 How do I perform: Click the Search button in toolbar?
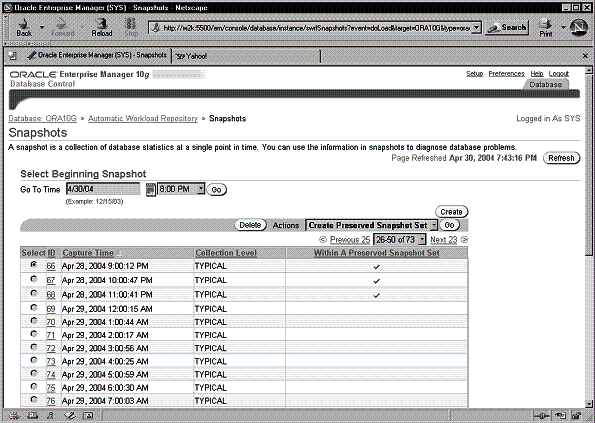coord(507,27)
